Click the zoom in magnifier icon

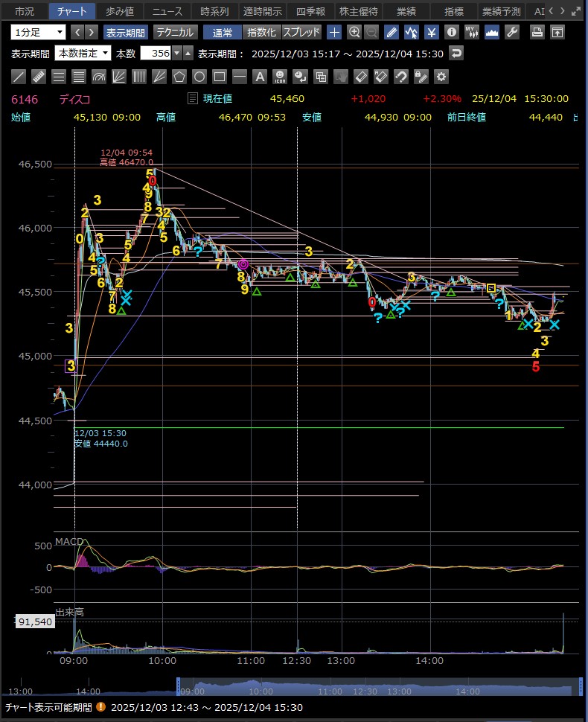pos(354,32)
